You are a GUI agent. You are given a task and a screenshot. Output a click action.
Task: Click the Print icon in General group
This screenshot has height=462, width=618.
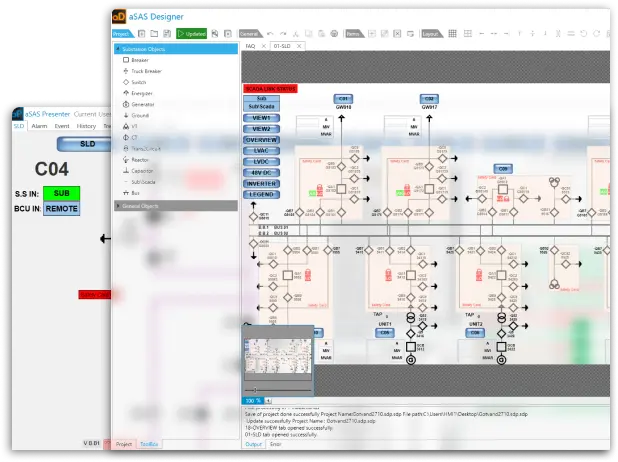(x=334, y=34)
